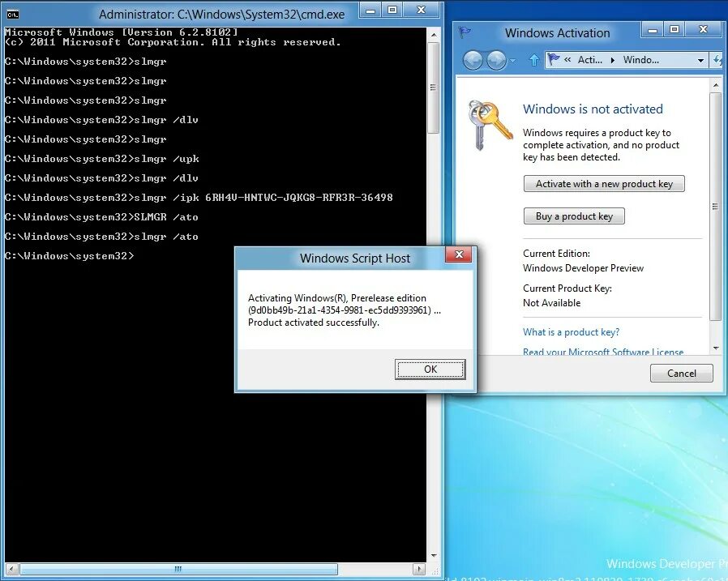Go back in Windows Activation window
Viewport: 728px width, 581px height.
(x=473, y=60)
